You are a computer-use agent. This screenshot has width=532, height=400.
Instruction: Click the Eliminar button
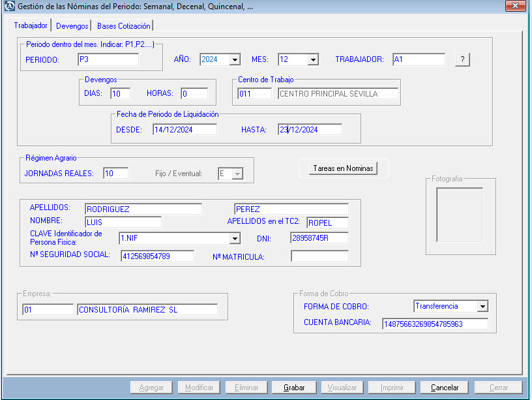[x=246, y=388]
